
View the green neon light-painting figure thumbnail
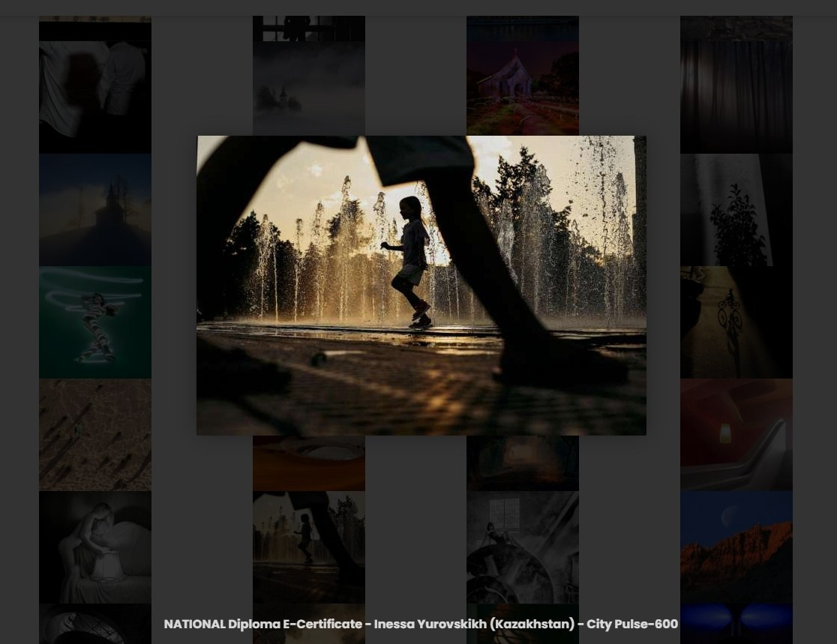(x=94, y=322)
